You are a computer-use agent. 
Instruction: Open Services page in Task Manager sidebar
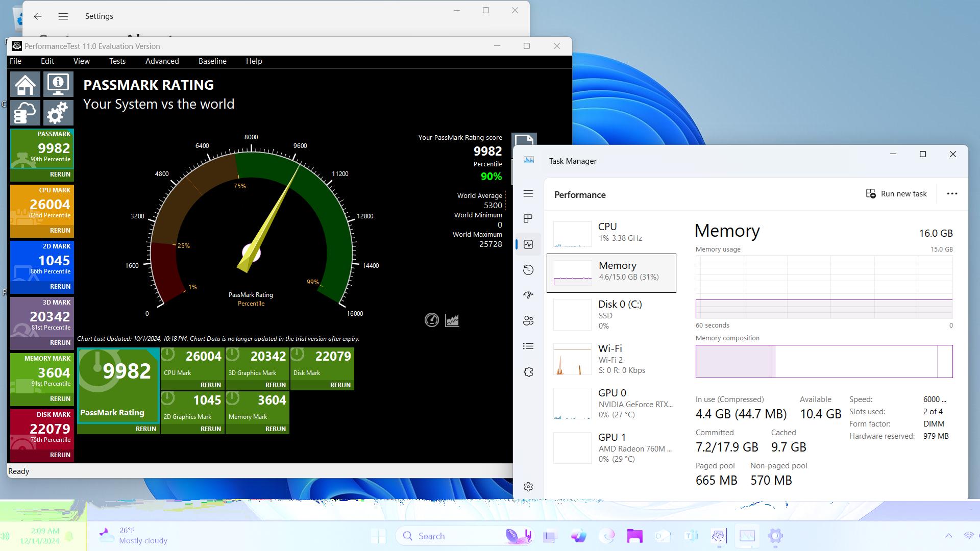(528, 372)
